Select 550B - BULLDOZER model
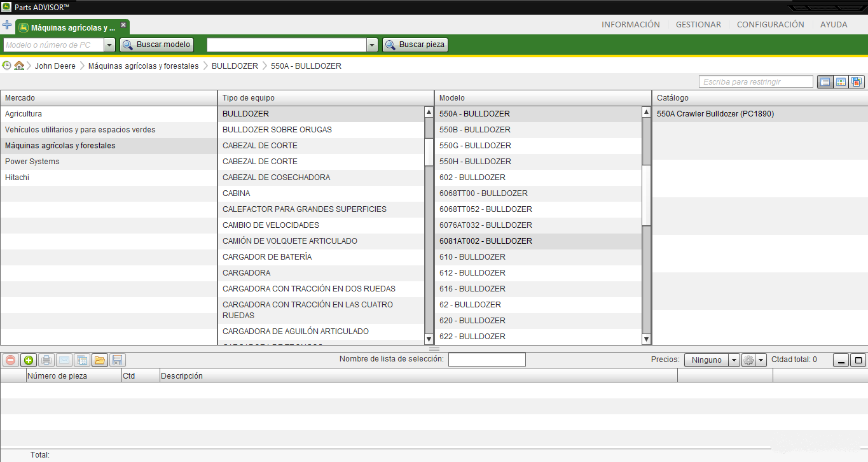868x462 pixels. 539,130
